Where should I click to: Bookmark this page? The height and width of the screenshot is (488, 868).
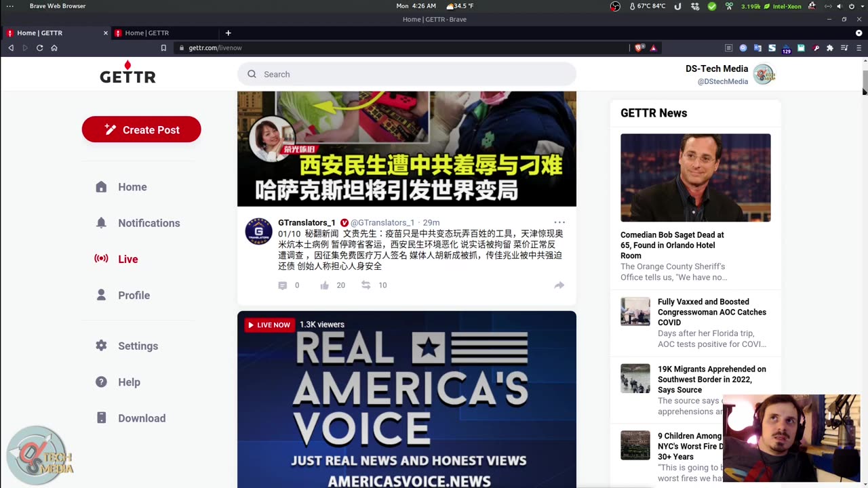(163, 48)
